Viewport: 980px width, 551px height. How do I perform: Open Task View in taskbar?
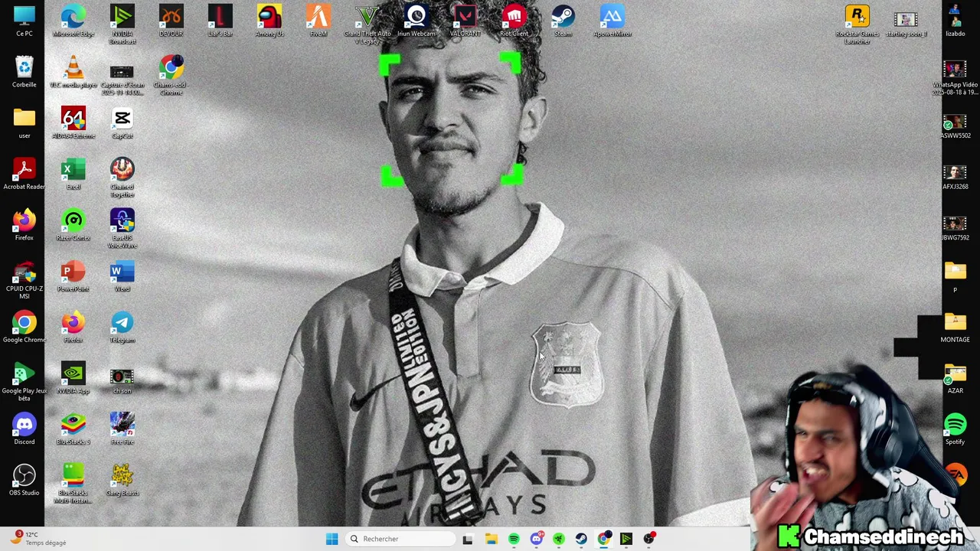pos(468,539)
